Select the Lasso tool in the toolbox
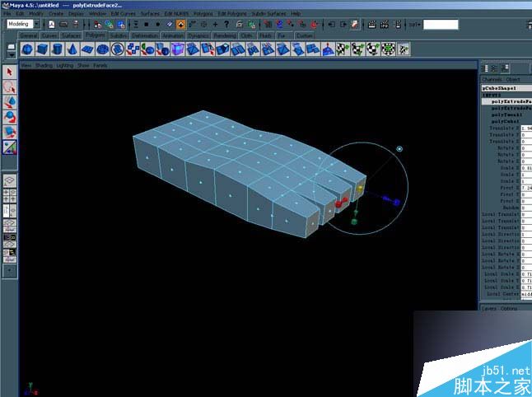The height and width of the screenshot is (397, 532). (x=10, y=86)
